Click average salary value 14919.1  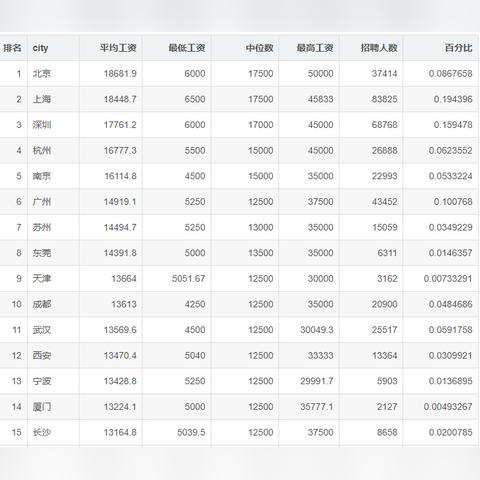click(x=120, y=202)
